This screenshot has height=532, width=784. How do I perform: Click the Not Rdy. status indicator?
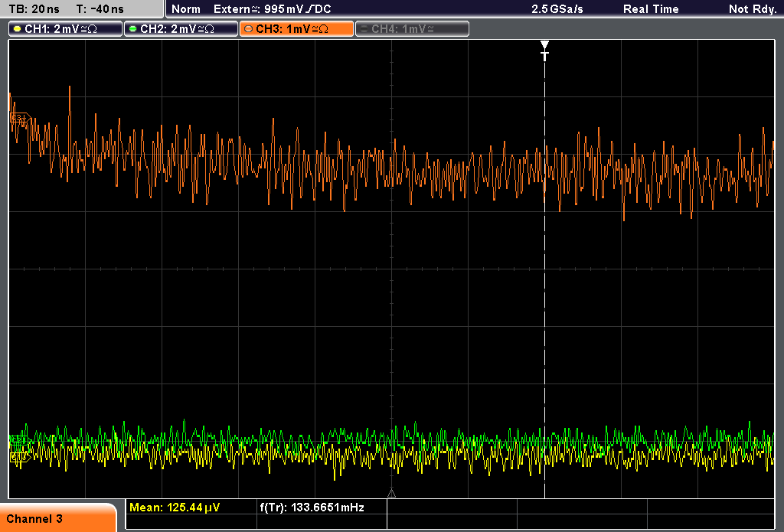pos(753,9)
